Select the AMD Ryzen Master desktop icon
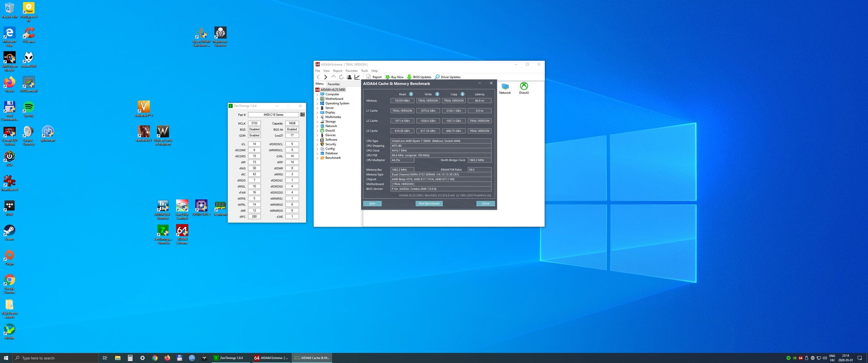868x363 pixels. [9, 61]
